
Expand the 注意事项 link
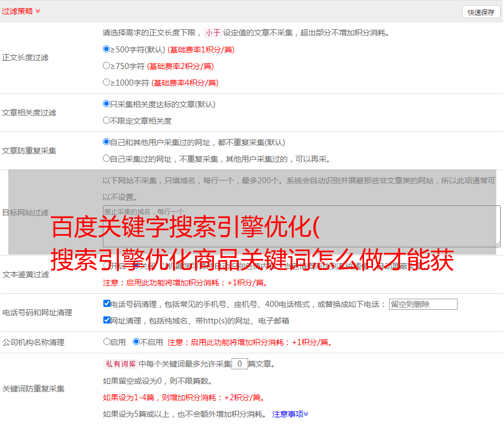(290, 414)
